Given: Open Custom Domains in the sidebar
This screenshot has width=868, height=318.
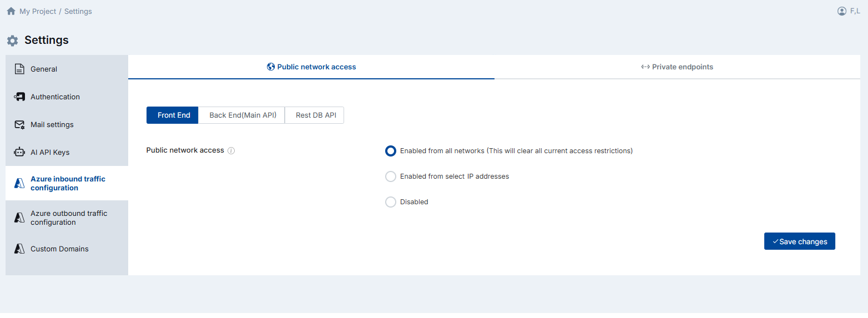Looking at the screenshot, I should click(67, 249).
